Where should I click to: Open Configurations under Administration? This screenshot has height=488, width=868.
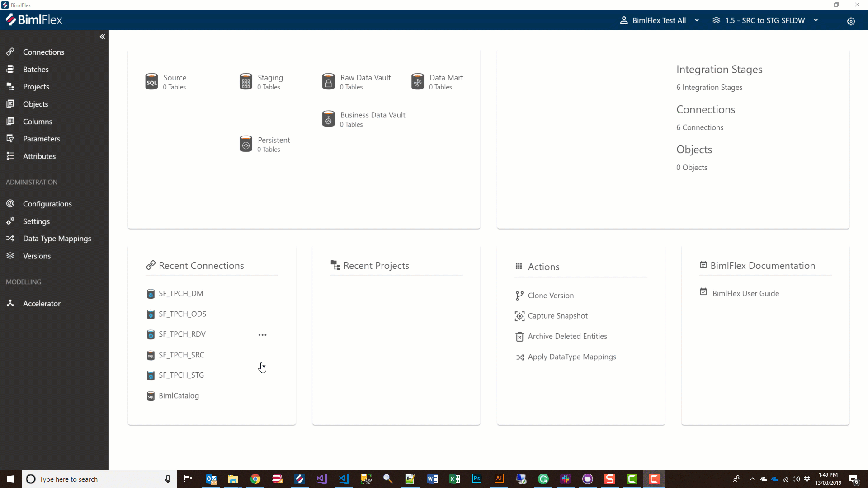(x=47, y=203)
